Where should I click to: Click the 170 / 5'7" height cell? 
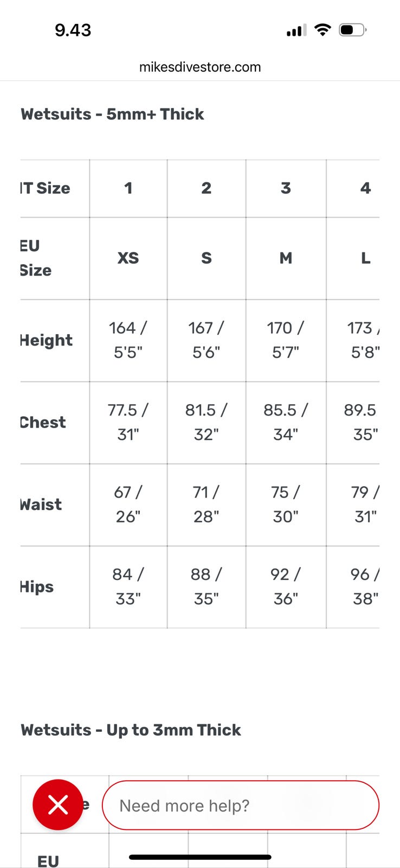[x=286, y=340]
